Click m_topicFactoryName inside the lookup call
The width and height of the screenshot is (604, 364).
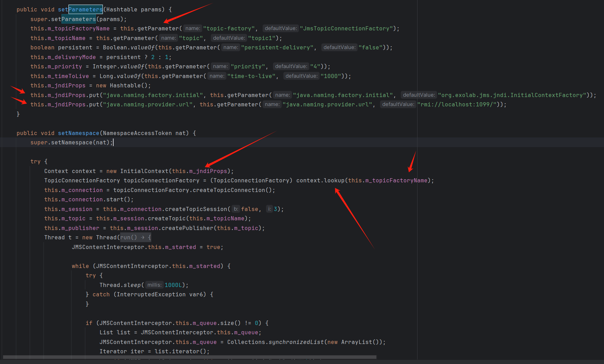[x=396, y=180]
